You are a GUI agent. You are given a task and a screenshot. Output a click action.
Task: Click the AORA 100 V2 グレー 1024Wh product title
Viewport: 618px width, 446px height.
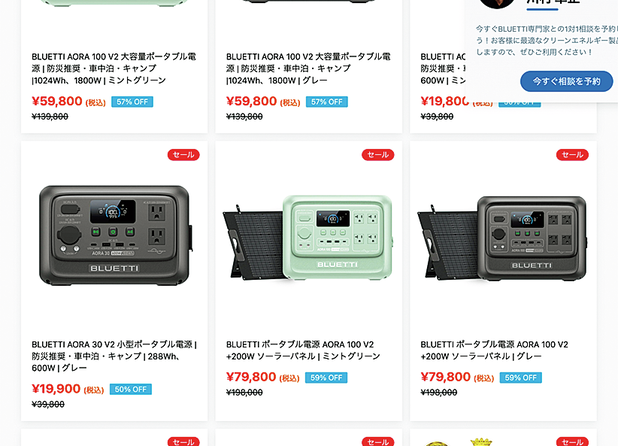308,68
